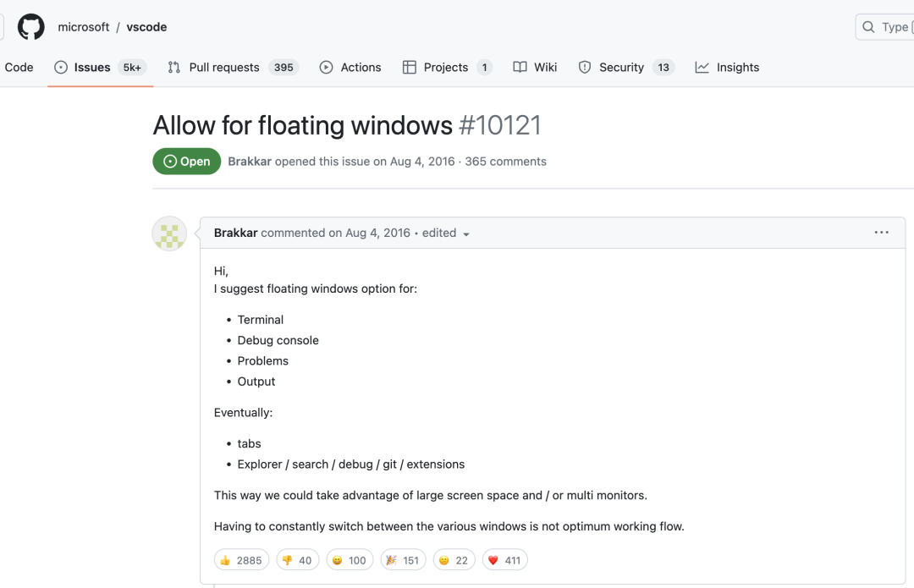
Task: Click Brakkar's avatar image
Action: (x=169, y=234)
